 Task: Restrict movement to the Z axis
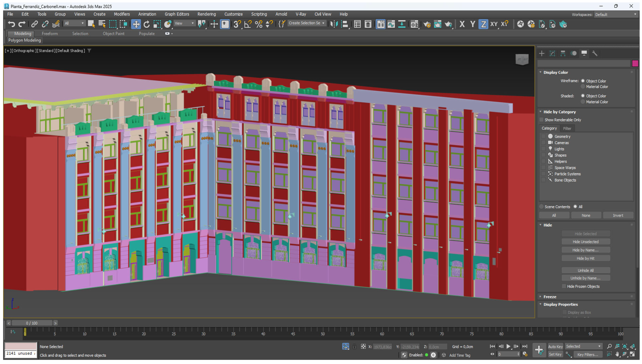[x=483, y=24]
